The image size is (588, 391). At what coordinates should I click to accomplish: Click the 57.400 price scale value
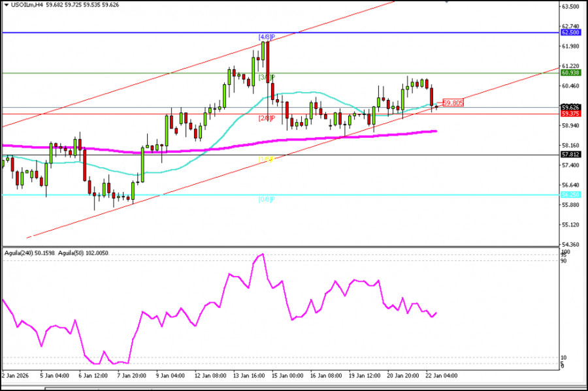pyautogui.click(x=570, y=165)
